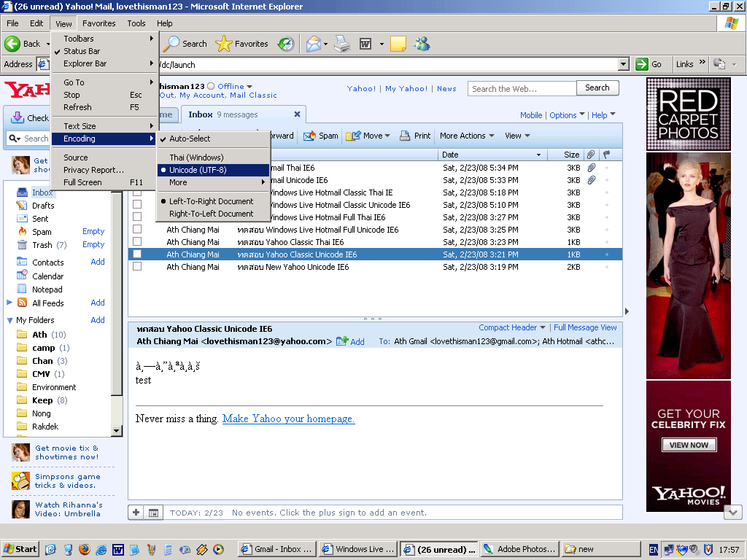Open Favorites star icon in toolbar
747x560 pixels.
223,44
